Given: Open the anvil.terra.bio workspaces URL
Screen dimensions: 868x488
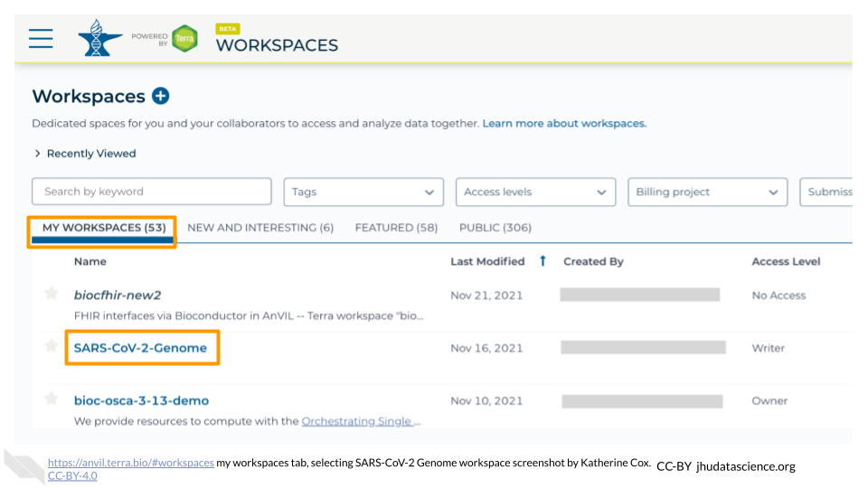Looking at the screenshot, I should tap(130, 463).
